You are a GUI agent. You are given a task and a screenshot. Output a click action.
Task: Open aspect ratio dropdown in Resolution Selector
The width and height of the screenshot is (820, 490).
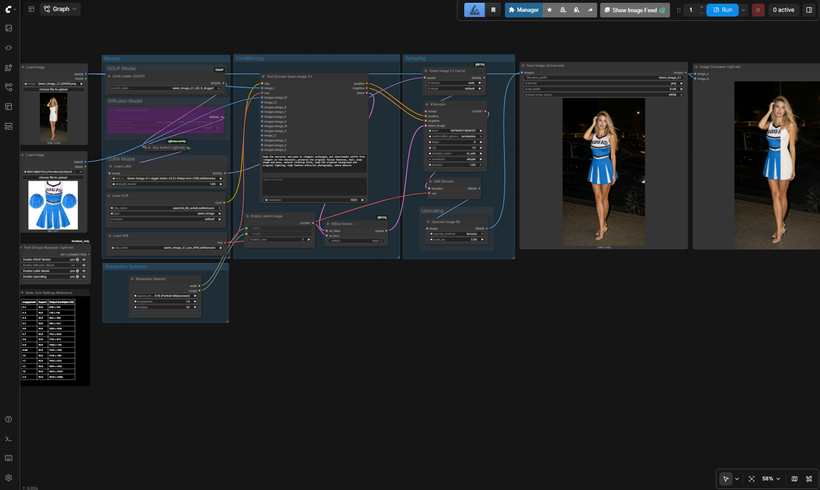click(165, 296)
